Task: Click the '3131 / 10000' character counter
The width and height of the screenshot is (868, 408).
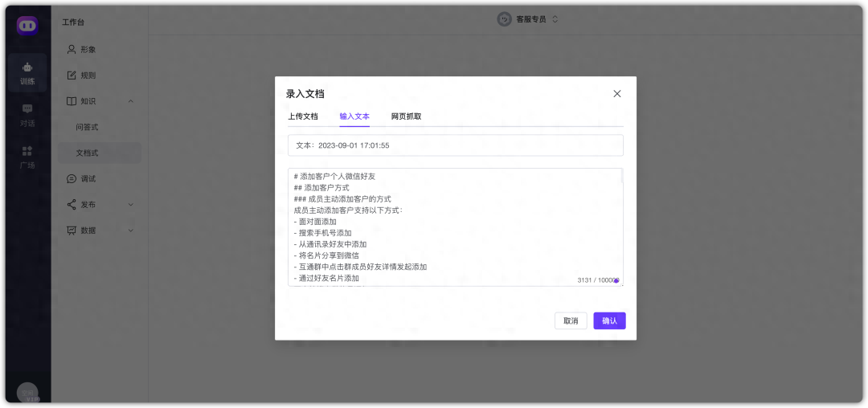Action: (598, 280)
